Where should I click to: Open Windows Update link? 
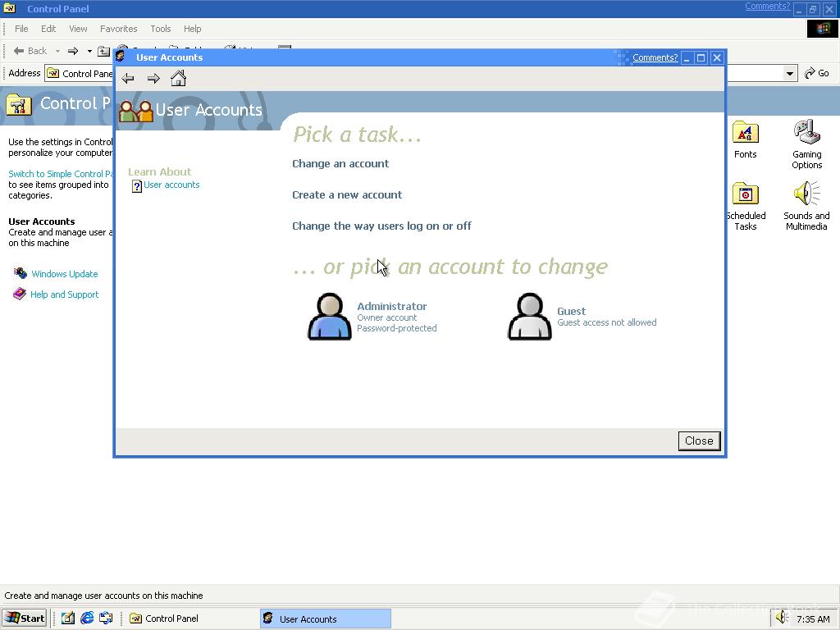point(64,274)
